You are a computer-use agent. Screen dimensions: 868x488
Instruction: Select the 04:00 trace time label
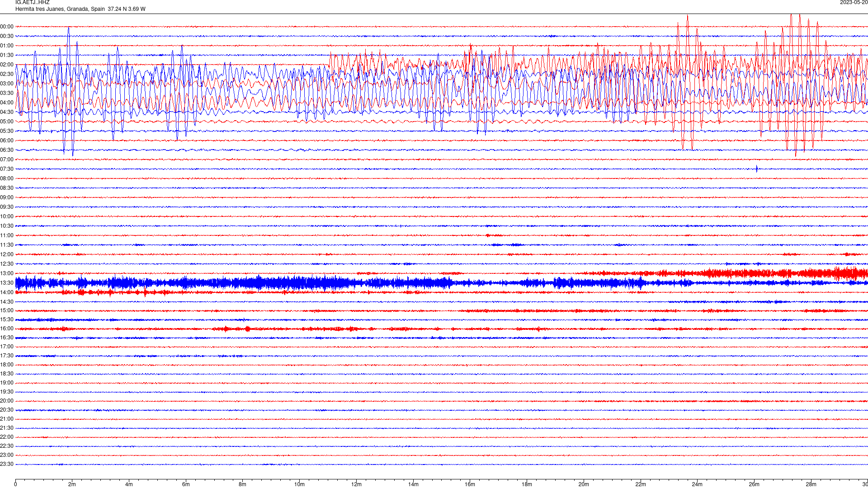(7, 103)
